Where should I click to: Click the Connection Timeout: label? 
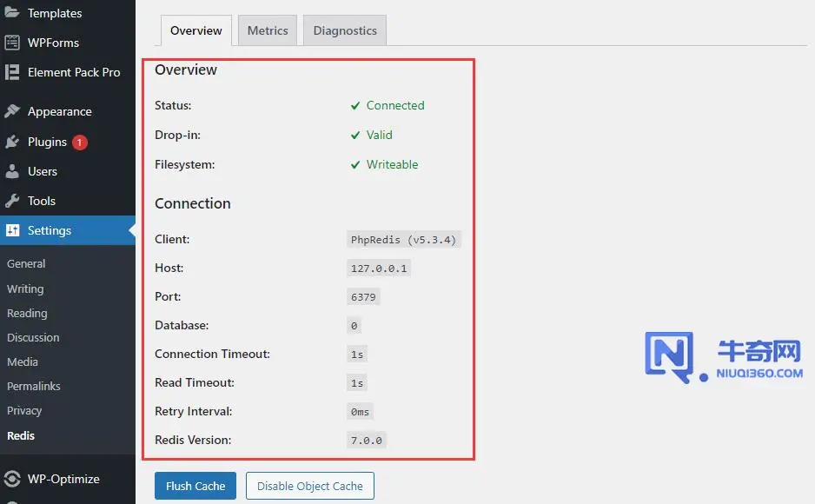(x=212, y=354)
